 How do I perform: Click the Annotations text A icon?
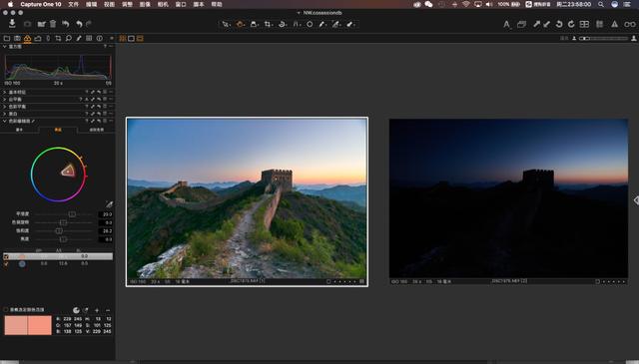506,24
